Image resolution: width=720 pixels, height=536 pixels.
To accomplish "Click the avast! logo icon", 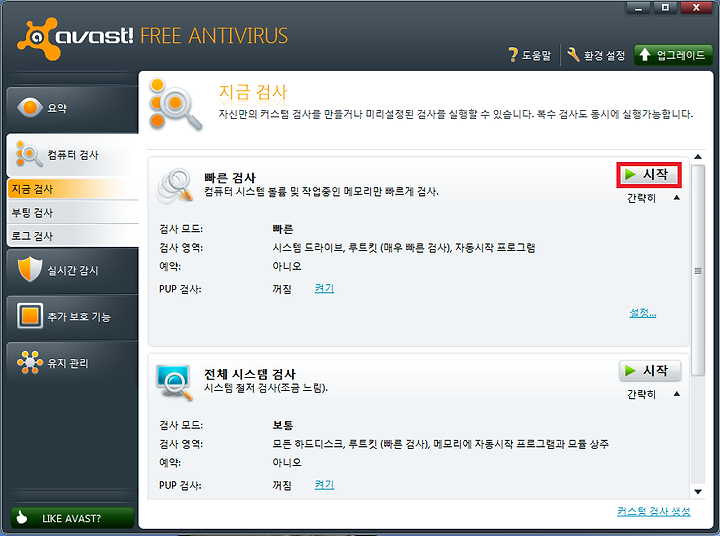I will click(38, 39).
